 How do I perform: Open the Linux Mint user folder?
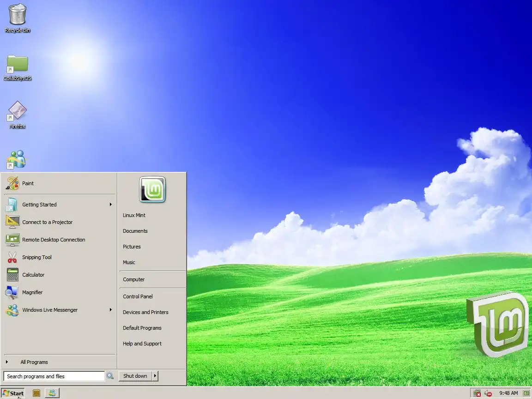[134, 215]
